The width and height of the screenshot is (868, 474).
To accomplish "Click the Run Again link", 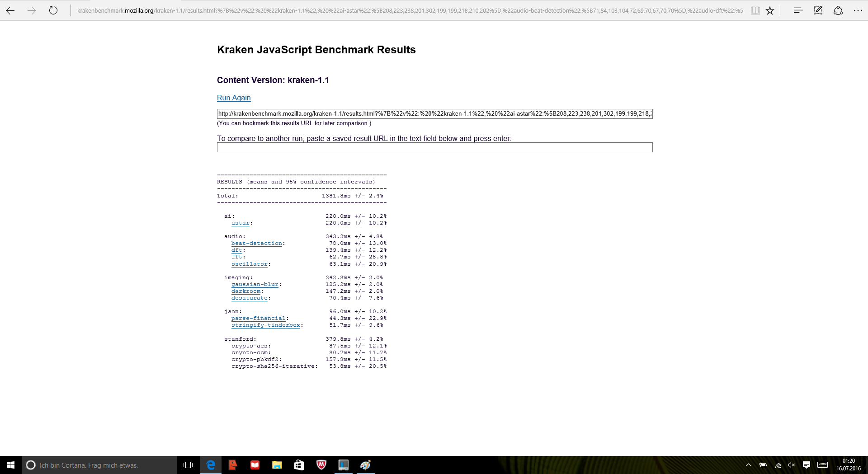I will coord(234,98).
